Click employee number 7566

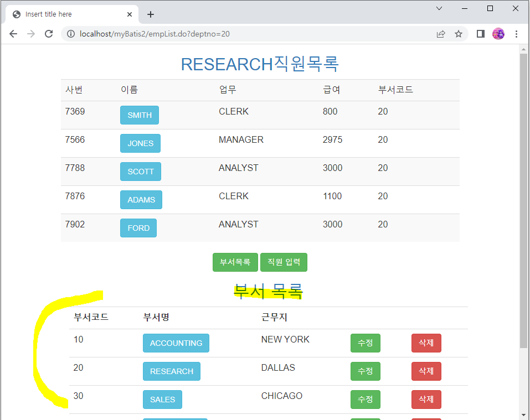75,140
